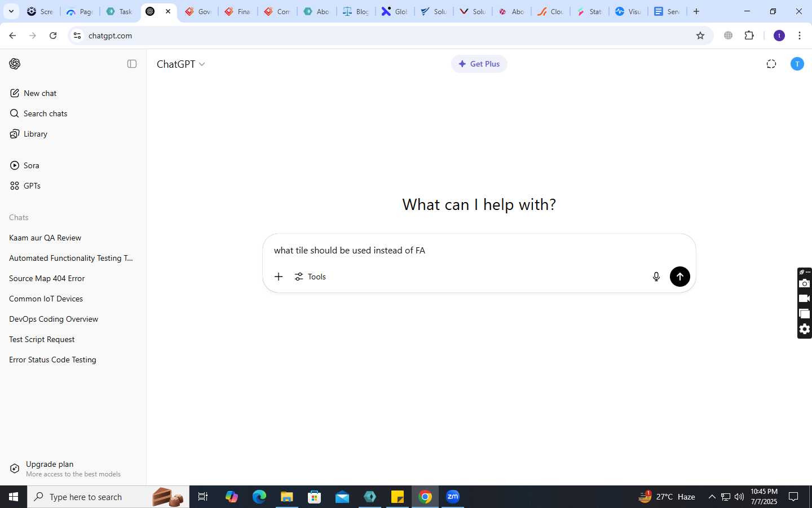812x508 pixels.
Task: Collapse the sidebar with the panel icon
Action: [x=132, y=64]
